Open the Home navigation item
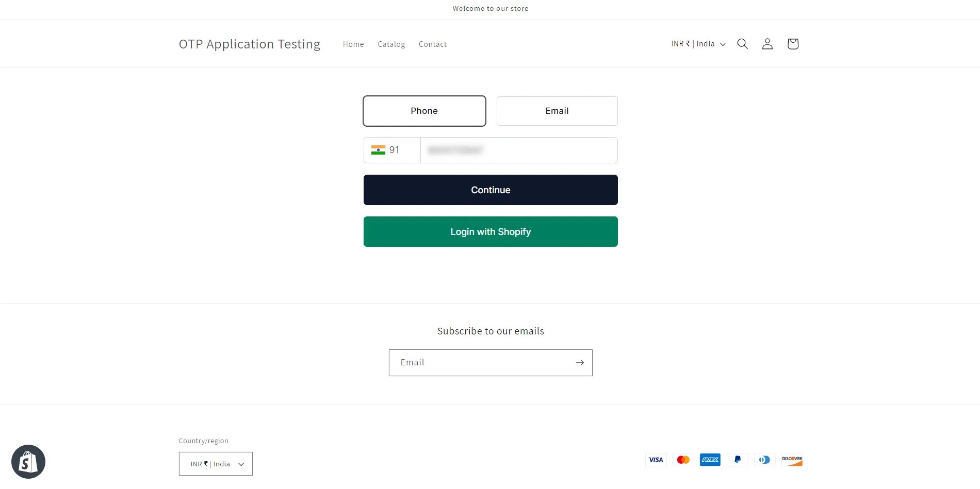The image size is (980, 489). pyautogui.click(x=353, y=44)
